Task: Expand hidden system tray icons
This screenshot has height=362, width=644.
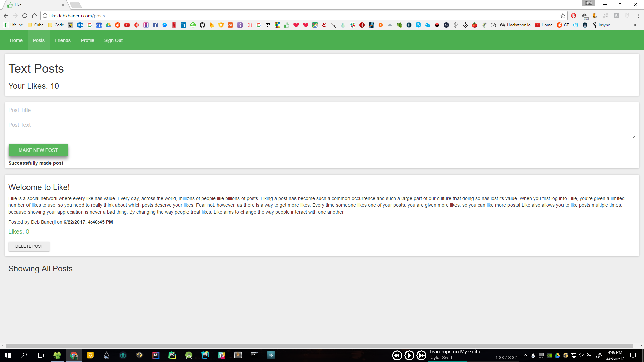Action: coord(525,355)
